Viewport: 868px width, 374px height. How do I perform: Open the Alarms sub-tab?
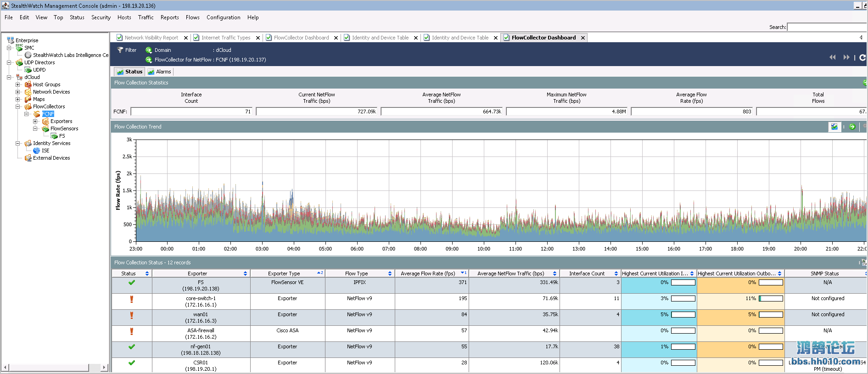[159, 72]
